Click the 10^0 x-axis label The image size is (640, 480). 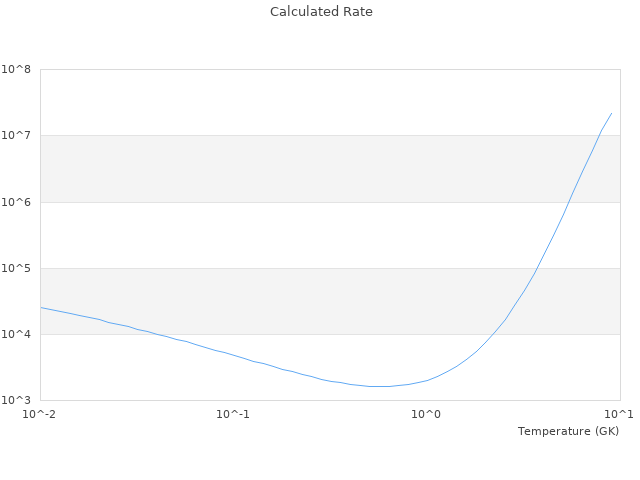tap(427, 414)
